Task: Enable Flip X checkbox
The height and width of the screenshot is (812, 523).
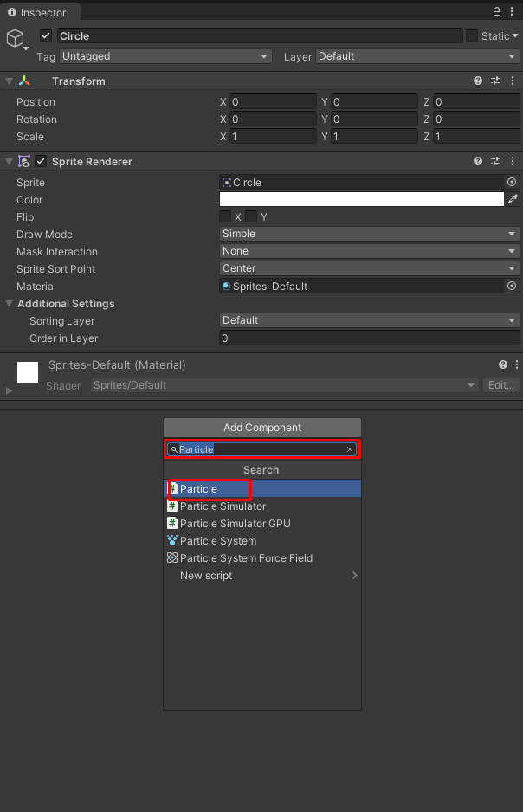Action: [x=225, y=216]
